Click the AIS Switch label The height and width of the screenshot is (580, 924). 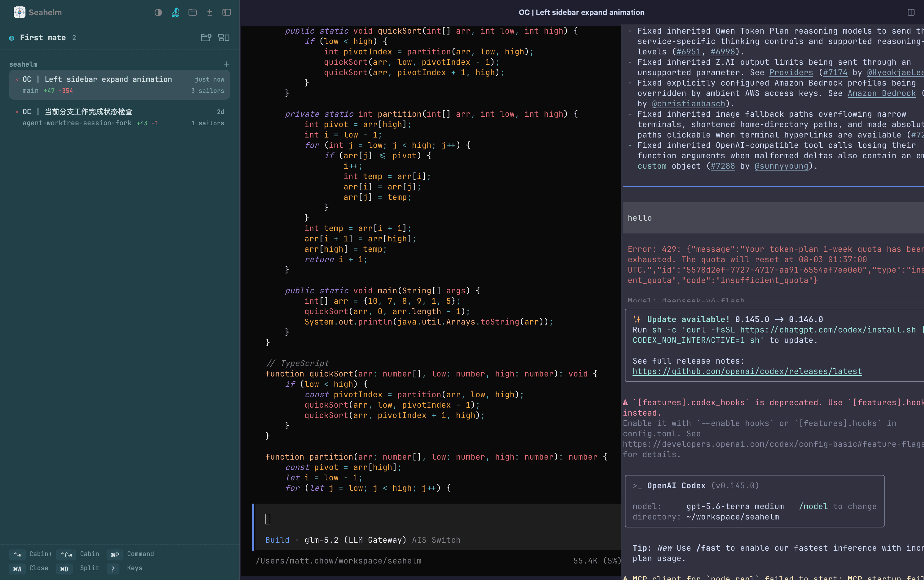pyautogui.click(x=436, y=540)
